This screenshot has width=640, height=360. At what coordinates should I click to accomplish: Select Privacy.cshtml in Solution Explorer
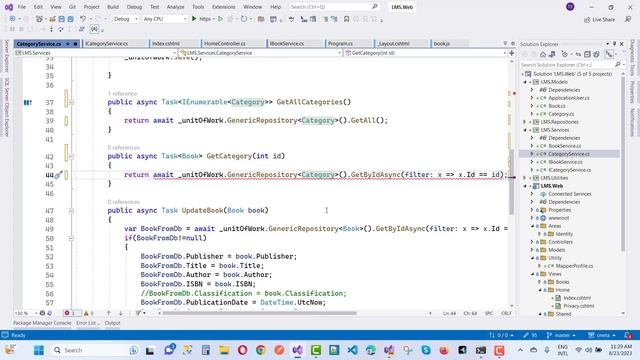[x=578, y=306]
